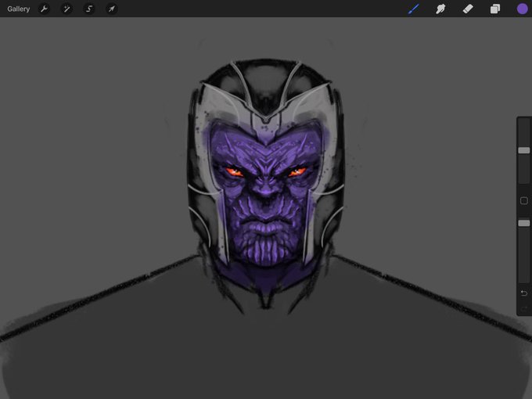This screenshot has width=532, height=399.
Task: Open the Adjustments magic wand menu
Action: point(66,9)
